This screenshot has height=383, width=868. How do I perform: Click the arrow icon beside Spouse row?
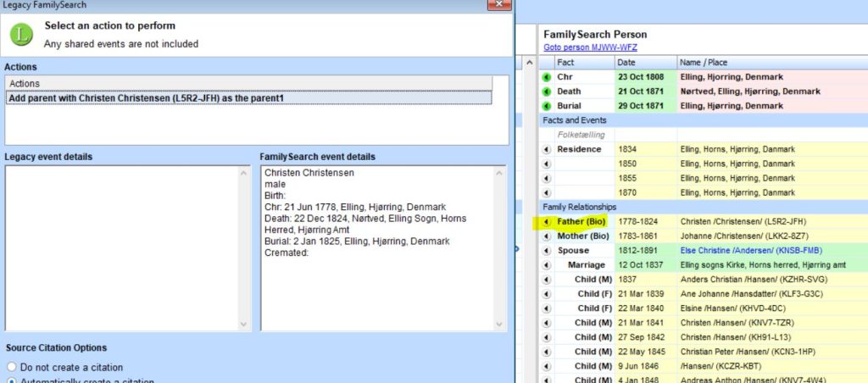547,251
